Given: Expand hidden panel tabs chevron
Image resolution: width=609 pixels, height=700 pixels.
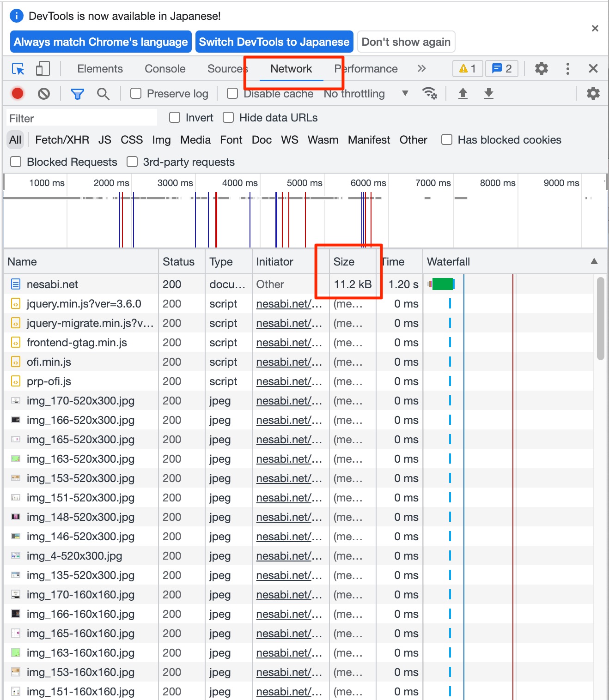Looking at the screenshot, I should pos(421,68).
